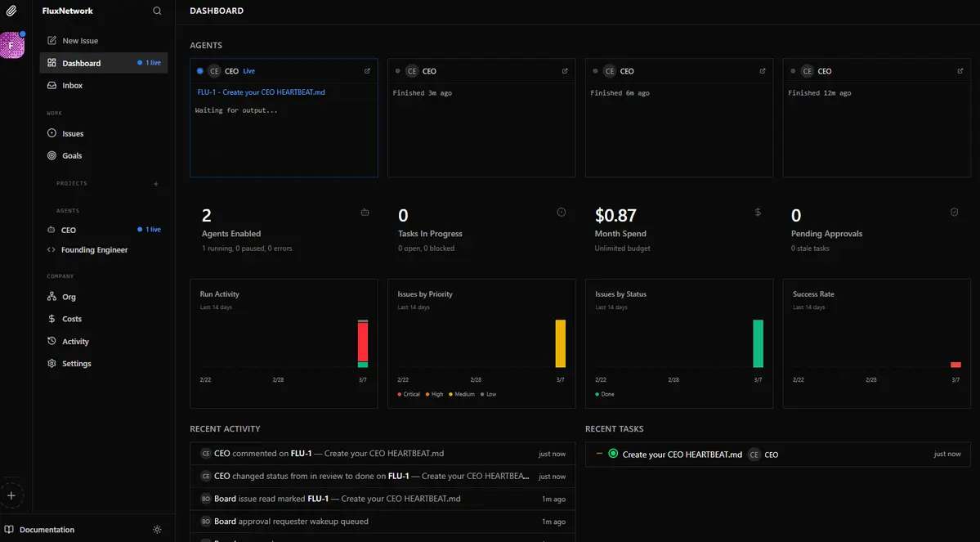Open the FluxNetwork company avatar

pos(11,46)
